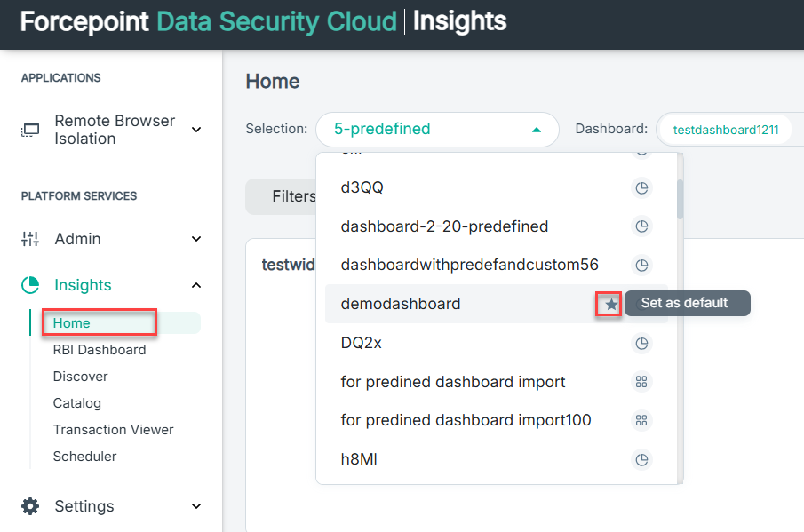Viewport: 804px width, 532px height.
Task: Collapse the Insights menu chevron
Action: 195,285
